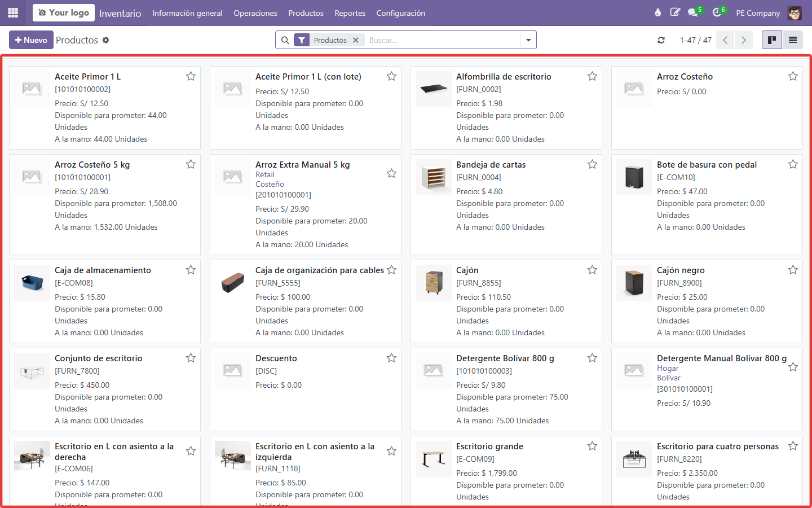
Task: Open Alfombrilla de escritorio thumbnail
Action: [x=434, y=89]
